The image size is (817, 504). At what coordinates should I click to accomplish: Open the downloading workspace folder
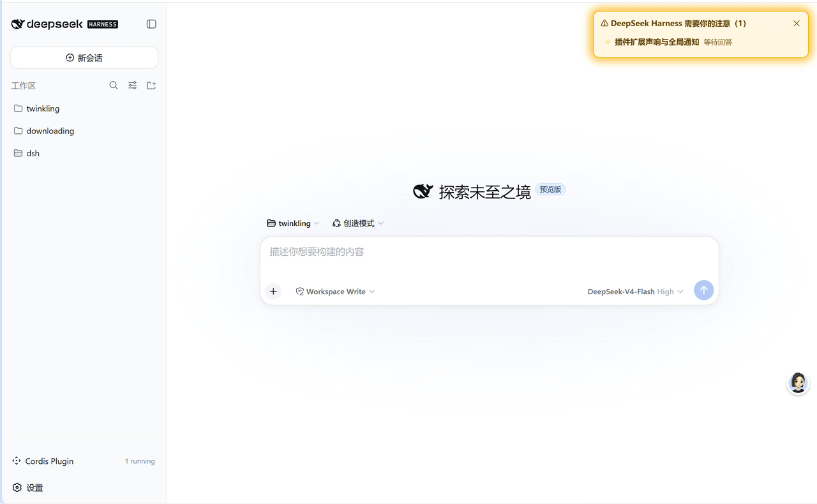pyautogui.click(x=84, y=131)
